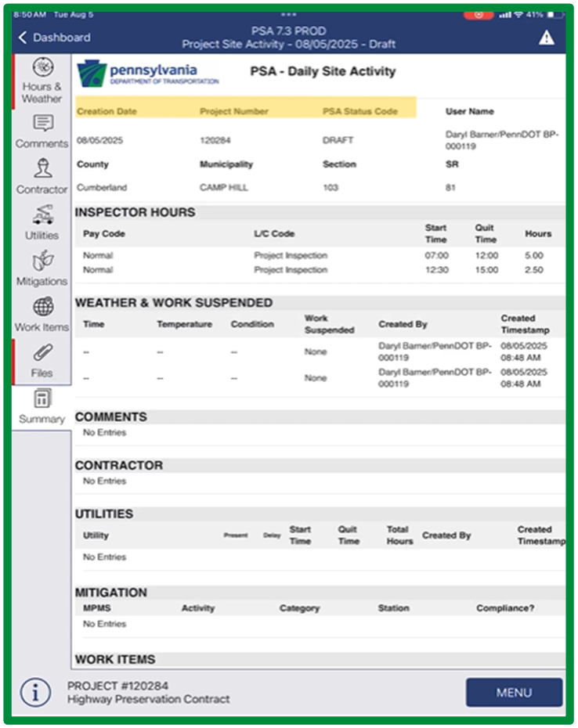Tap the Work Items tab label
578x728 pixels.
[x=42, y=327]
